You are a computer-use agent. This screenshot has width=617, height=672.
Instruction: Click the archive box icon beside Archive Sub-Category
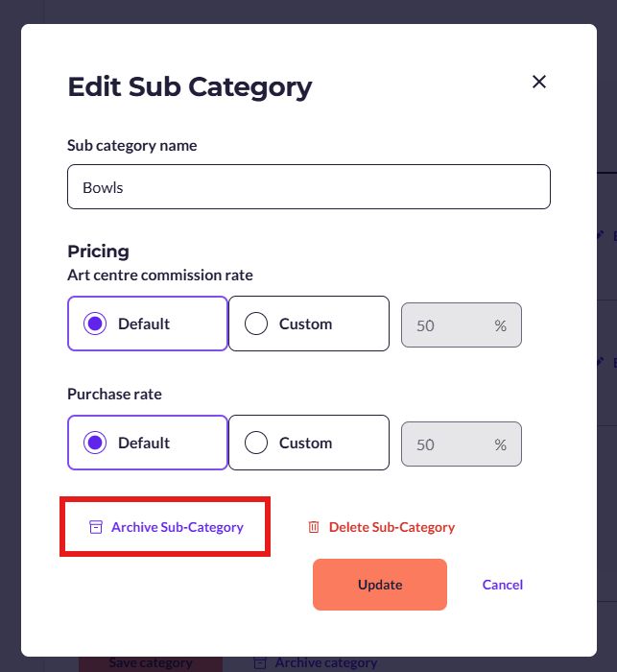(96, 527)
